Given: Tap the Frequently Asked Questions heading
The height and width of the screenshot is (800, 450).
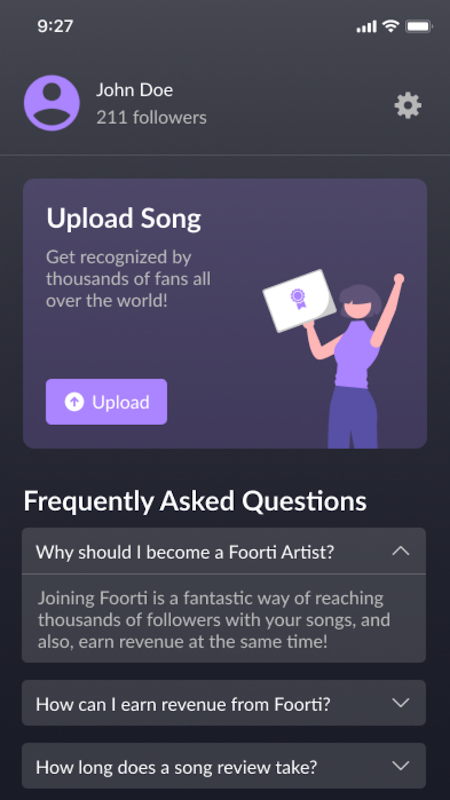Looking at the screenshot, I should (x=195, y=502).
